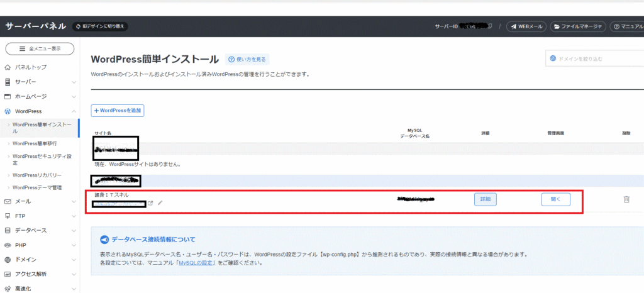This screenshot has height=293, width=644.
Task: Click the サーバーパネル title logo
Action: click(36, 26)
